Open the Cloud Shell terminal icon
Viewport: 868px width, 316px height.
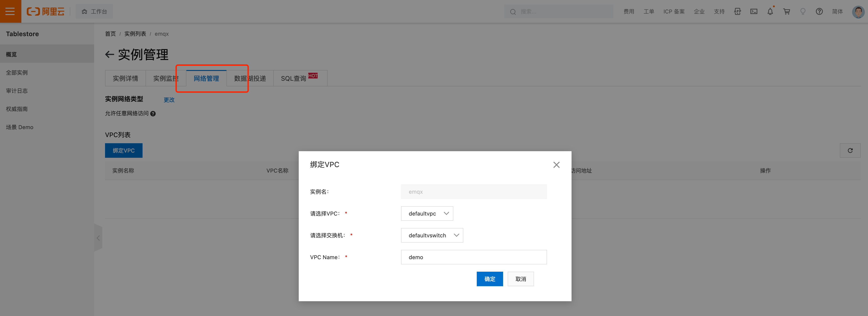[754, 11]
